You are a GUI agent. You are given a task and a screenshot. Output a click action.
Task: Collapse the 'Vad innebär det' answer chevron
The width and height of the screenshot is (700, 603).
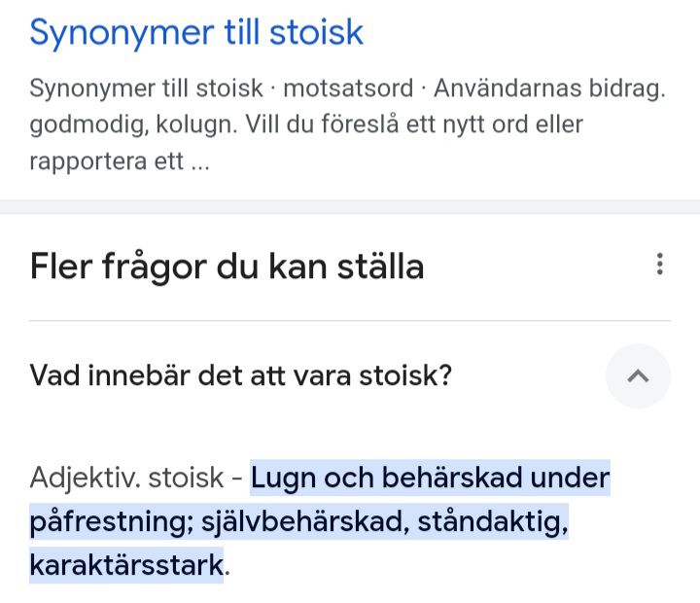(638, 375)
